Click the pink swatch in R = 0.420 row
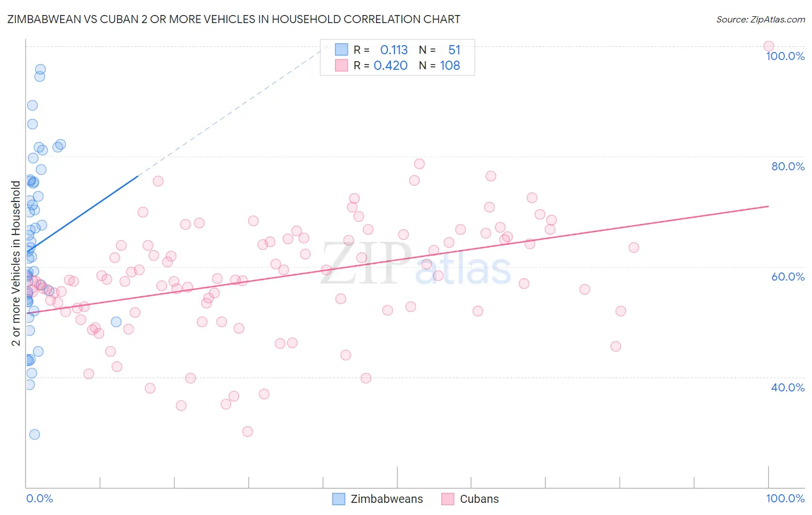The image size is (812, 515). tap(341, 65)
